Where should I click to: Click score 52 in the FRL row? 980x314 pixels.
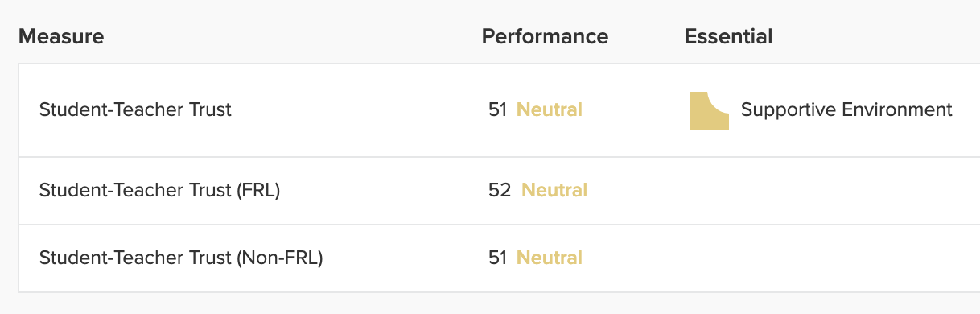pos(500,191)
